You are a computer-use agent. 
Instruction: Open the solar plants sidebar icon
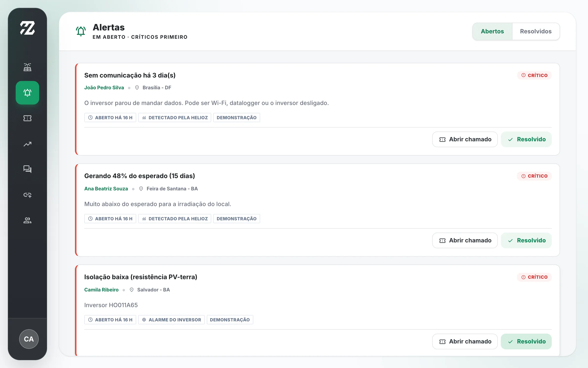(x=27, y=67)
